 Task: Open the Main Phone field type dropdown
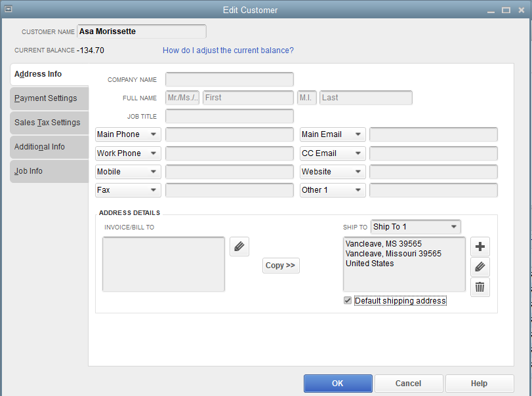coord(127,134)
